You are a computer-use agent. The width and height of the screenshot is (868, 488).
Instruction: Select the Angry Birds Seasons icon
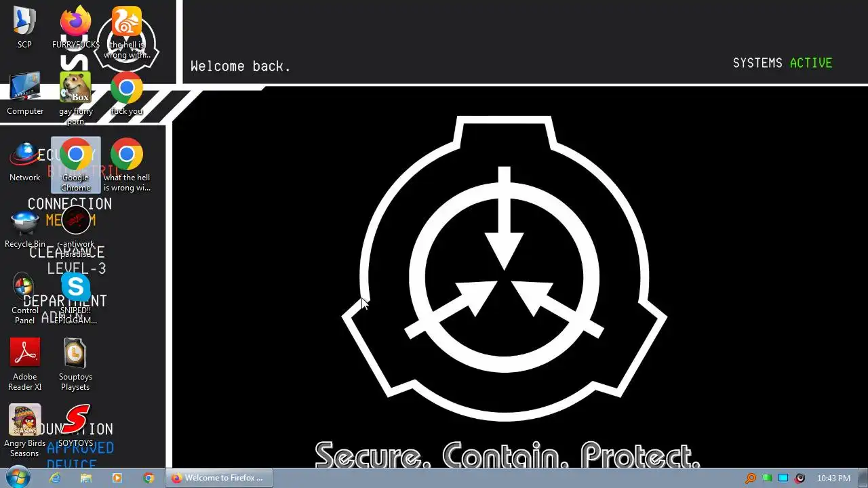(25, 431)
